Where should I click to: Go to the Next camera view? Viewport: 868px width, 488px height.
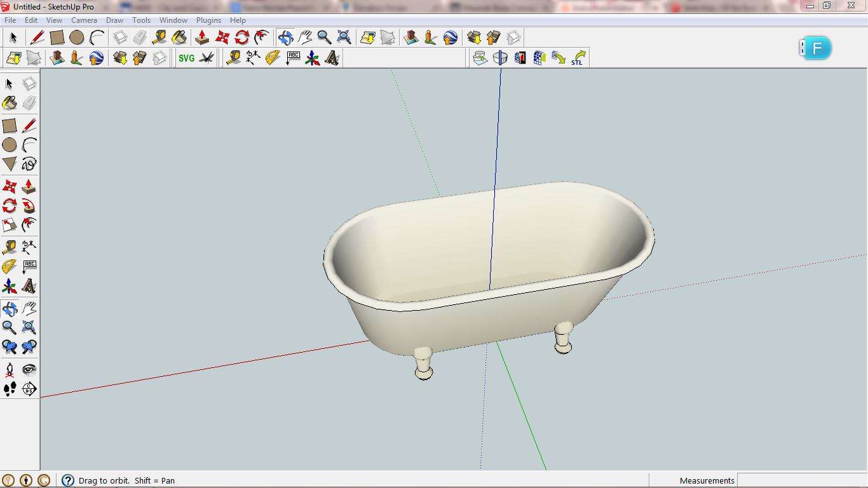[29, 347]
